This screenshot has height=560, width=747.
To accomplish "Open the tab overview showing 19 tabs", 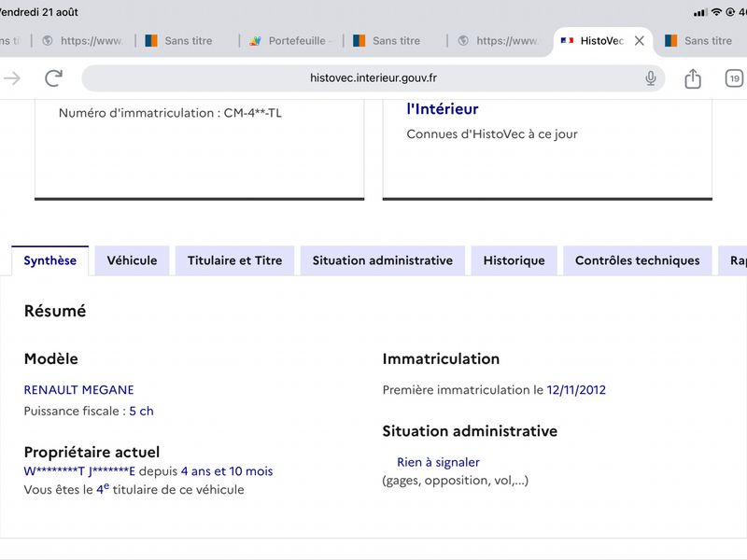I will point(734,78).
